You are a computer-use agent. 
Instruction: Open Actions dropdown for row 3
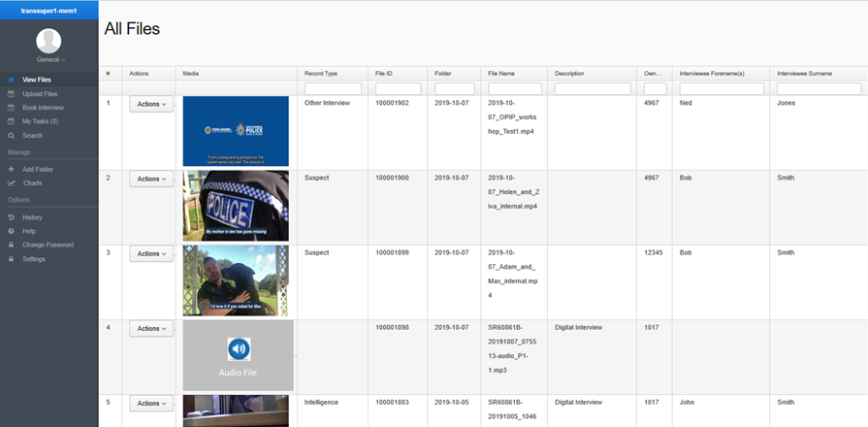tap(151, 253)
